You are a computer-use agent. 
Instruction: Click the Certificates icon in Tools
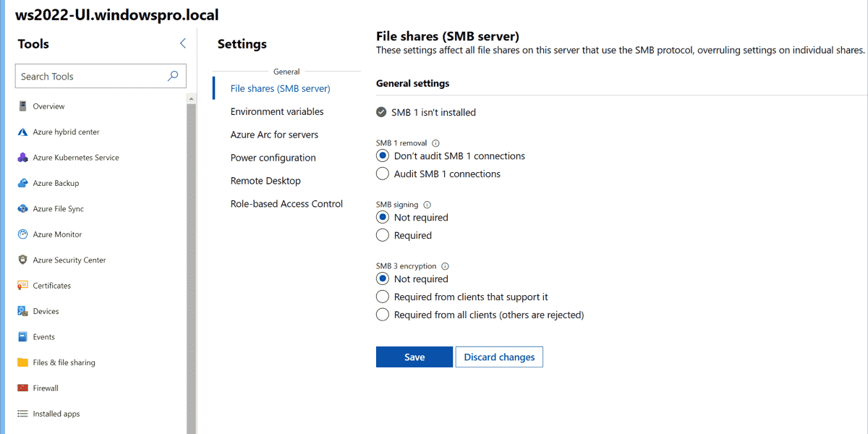point(22,286)
